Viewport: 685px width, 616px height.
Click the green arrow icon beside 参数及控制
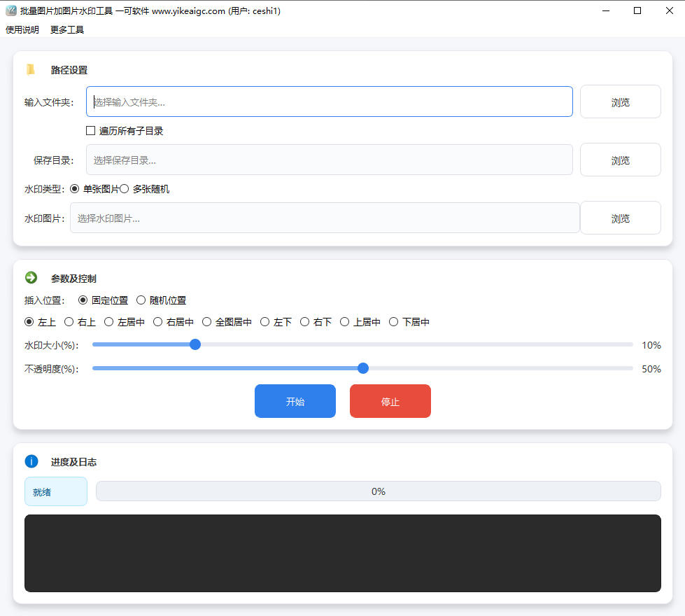pyautogui.click(x=31, y=278)
